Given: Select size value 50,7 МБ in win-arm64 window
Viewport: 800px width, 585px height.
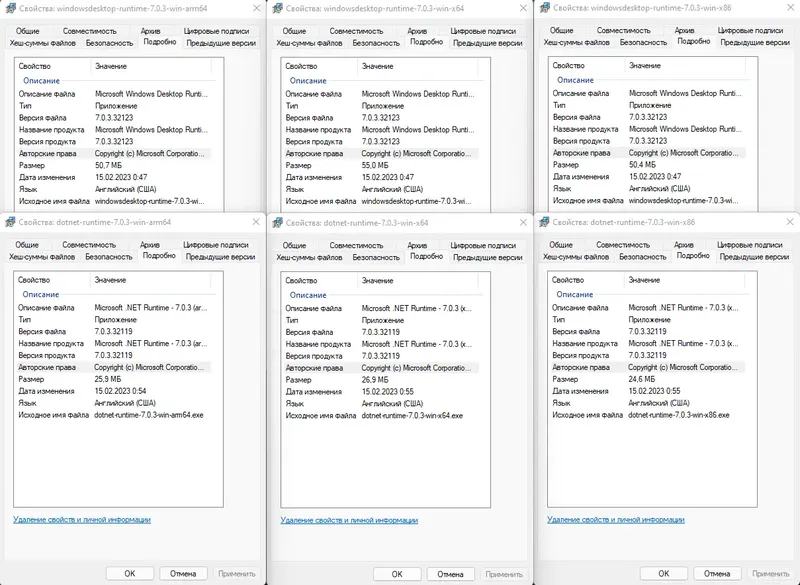Looking at the screenshot, I should tap(108, 165).
